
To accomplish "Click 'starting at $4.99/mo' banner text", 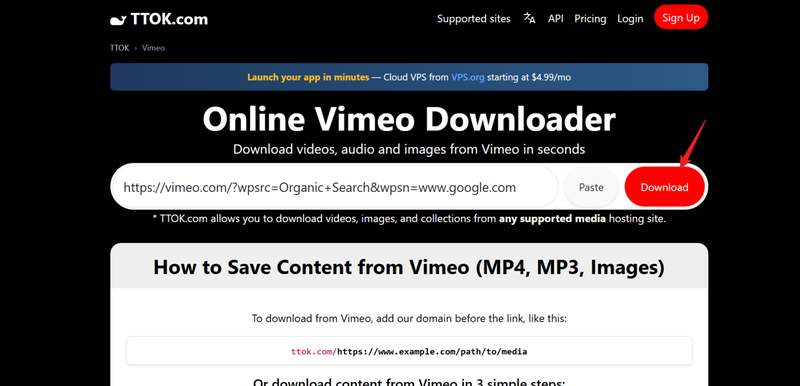I will [x=528, y=78].
